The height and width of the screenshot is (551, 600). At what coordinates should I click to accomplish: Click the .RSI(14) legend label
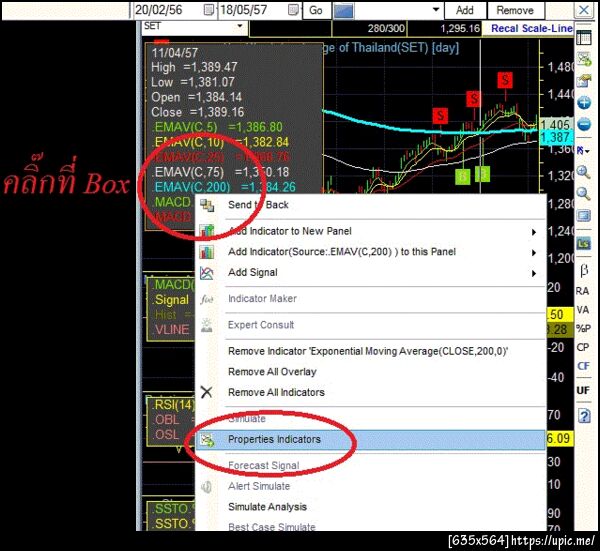[174, 405]
